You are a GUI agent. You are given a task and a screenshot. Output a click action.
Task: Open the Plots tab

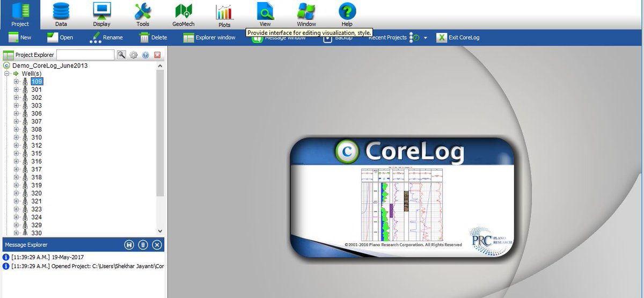pos(224,14)
